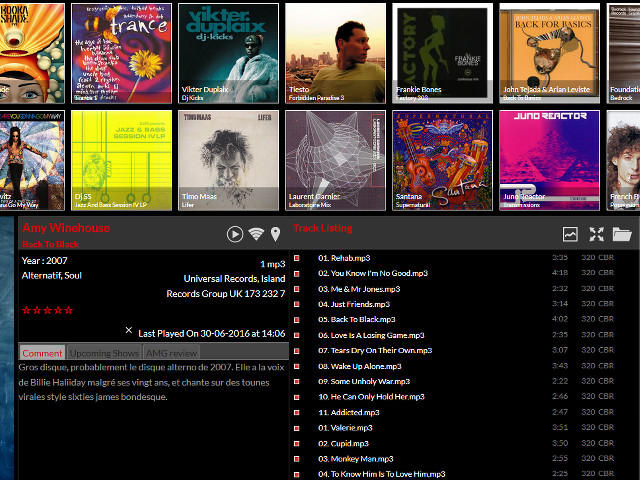This screenshot has width=640, height=480.
Task: Click the play album circle icon
Action: tap(235, 234)
